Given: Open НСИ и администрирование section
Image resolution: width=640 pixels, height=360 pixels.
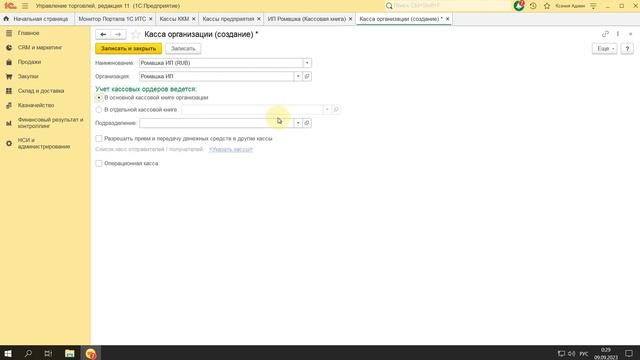Looking at the screenshot, I should coord(45,143).
